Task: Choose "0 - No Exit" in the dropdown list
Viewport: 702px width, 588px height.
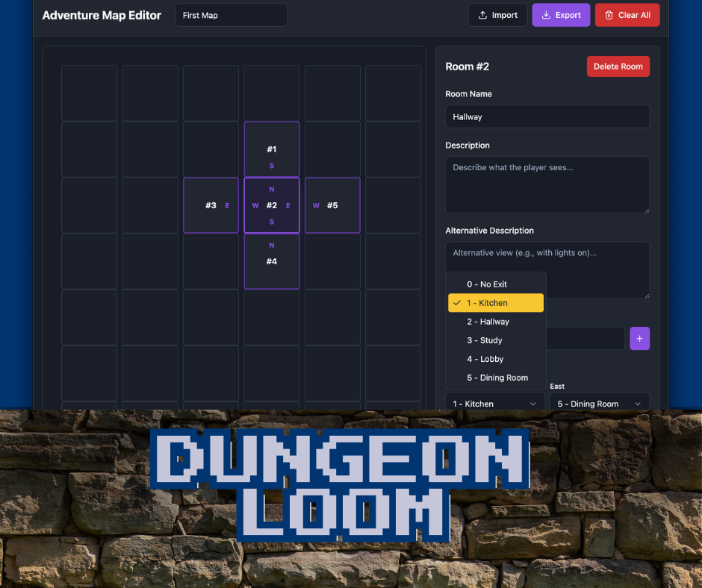Action: (486, 284)
